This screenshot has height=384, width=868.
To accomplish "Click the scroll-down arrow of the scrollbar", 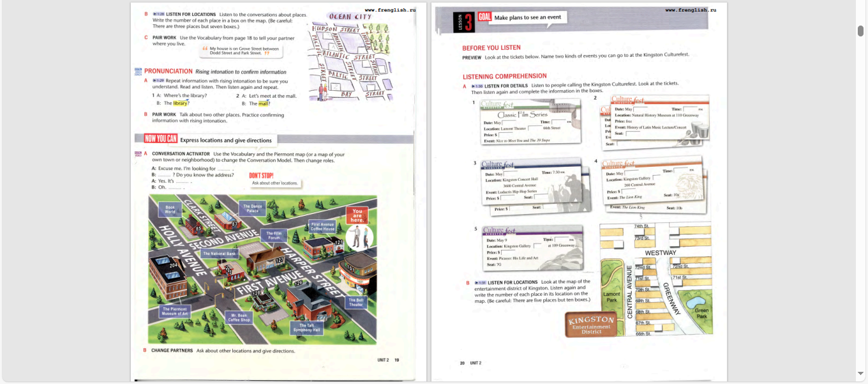I will (x=860, y=373).
